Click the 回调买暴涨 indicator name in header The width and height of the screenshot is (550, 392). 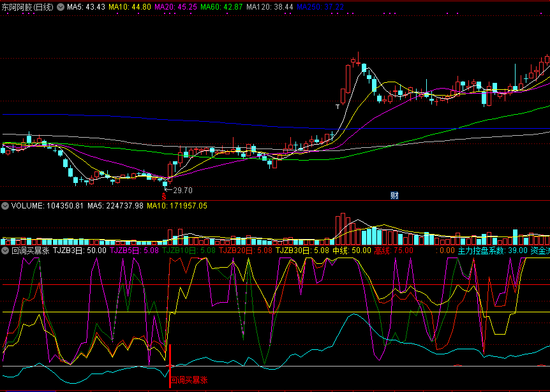pyautogui.click(x=31, y=250)
